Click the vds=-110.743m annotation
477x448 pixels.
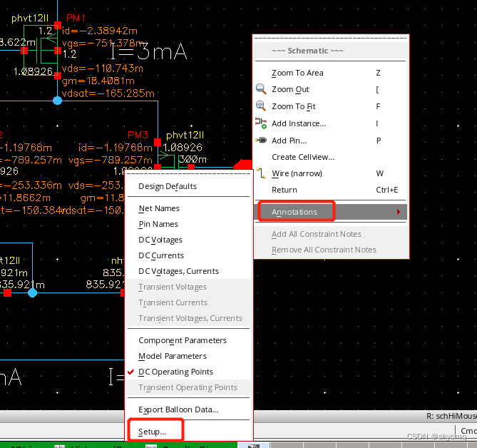[x=102, y=68]
